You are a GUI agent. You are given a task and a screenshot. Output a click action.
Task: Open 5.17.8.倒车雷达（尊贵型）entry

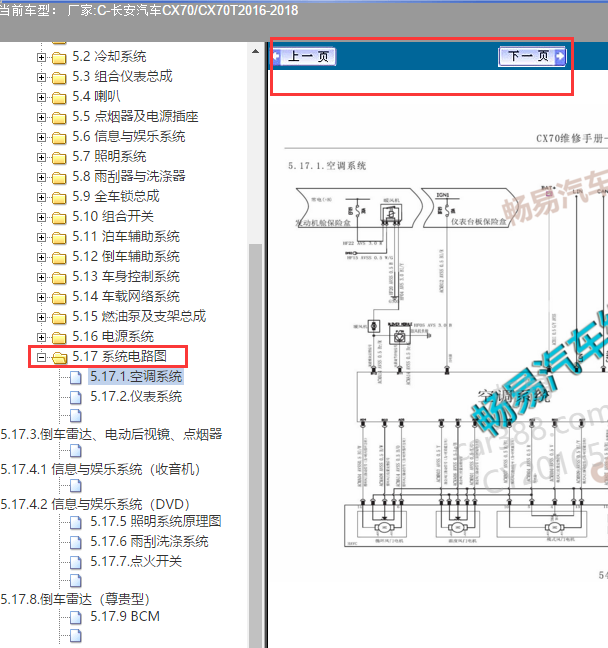point(75,599)
